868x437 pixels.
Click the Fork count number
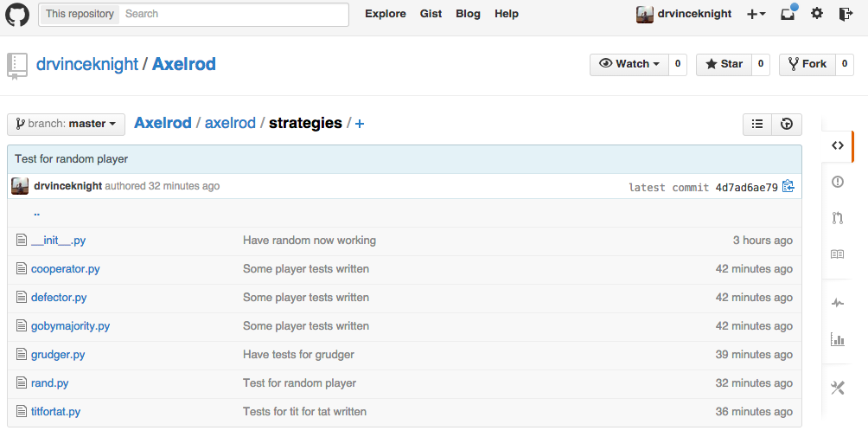(x=844, y=64)
